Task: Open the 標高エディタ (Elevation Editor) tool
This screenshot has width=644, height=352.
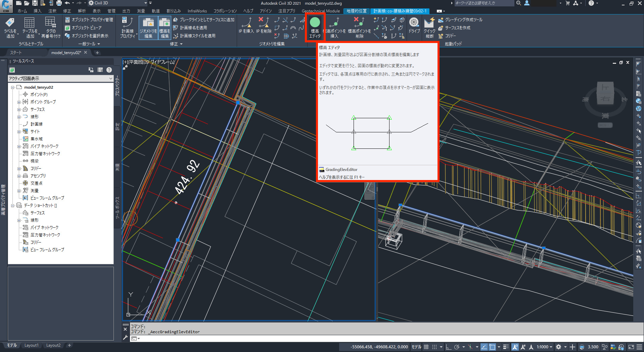Action: 315,27
